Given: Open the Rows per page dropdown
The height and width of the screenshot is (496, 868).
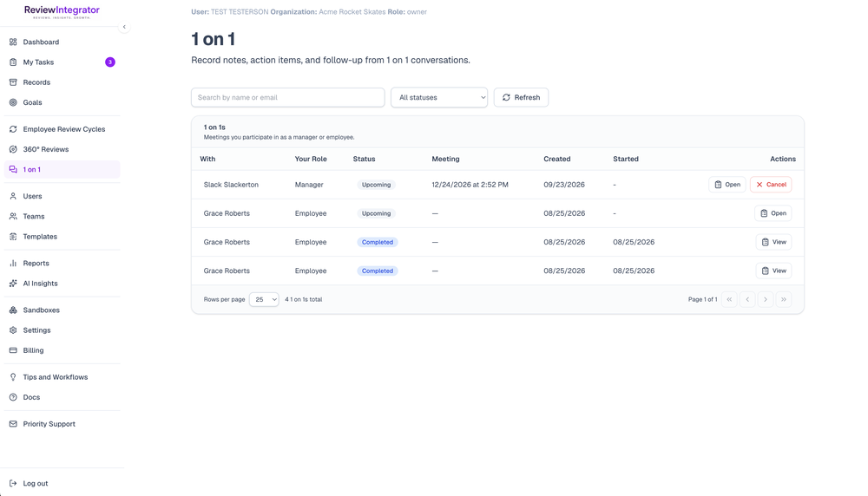Looking at the screenshot, I should coord(264,299).
